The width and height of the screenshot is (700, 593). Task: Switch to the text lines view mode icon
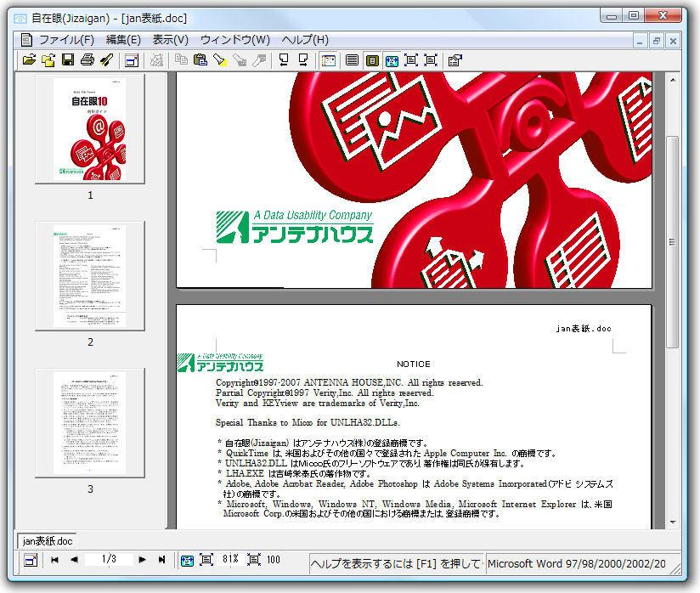pos(352,59)
